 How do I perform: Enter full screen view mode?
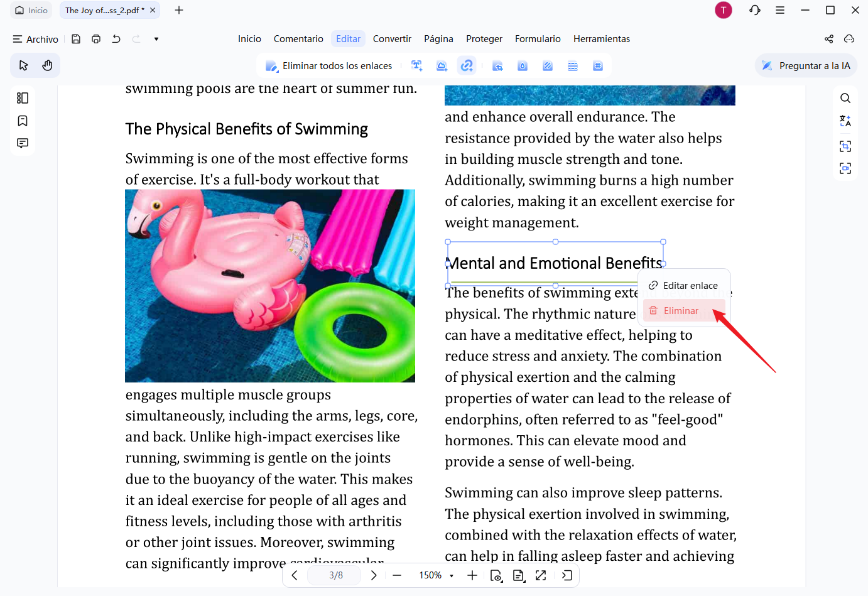click(541, 575)
